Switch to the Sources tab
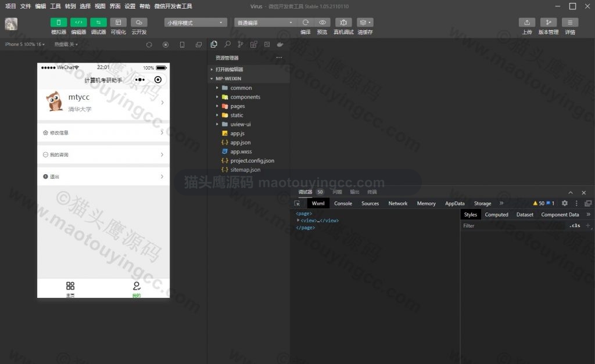595x364 pixels. pos(370,203)
